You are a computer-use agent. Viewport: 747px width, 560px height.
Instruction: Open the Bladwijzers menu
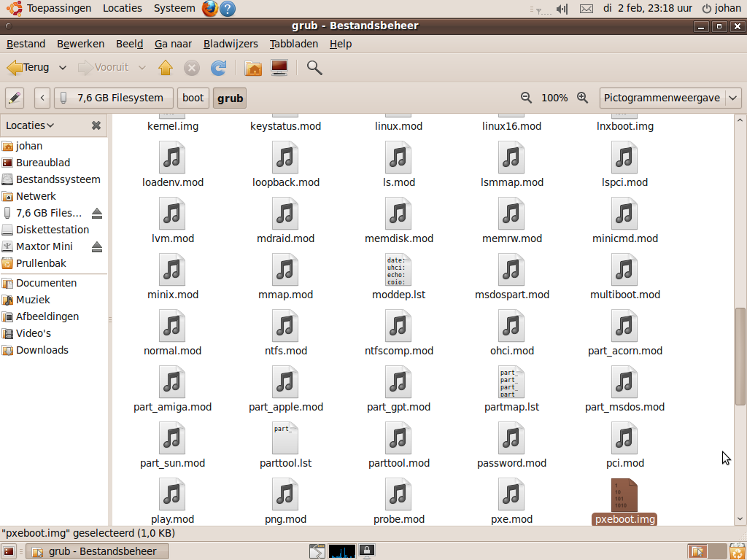pos(230,44)
